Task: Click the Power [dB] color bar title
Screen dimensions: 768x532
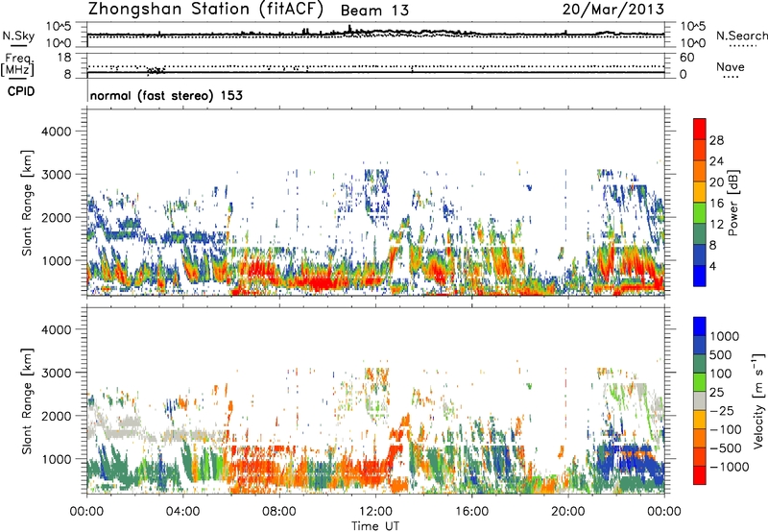Action: [x=733, y=203]
